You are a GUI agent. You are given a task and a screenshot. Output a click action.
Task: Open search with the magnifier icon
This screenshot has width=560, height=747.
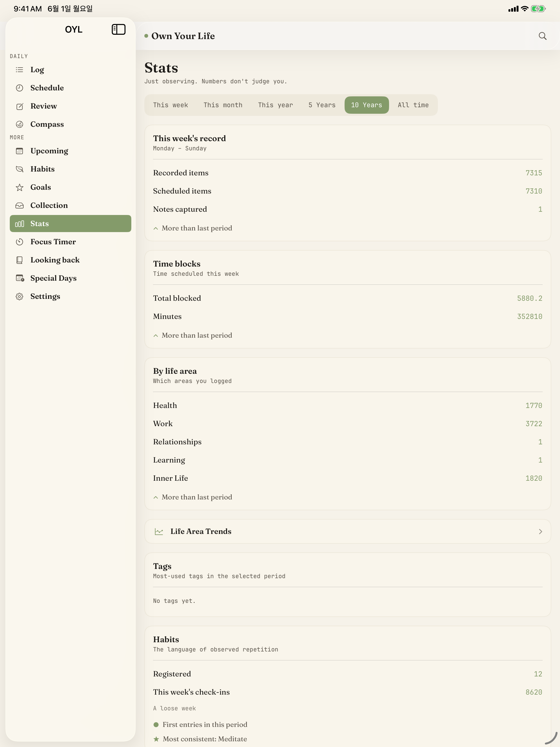point(542,36)
